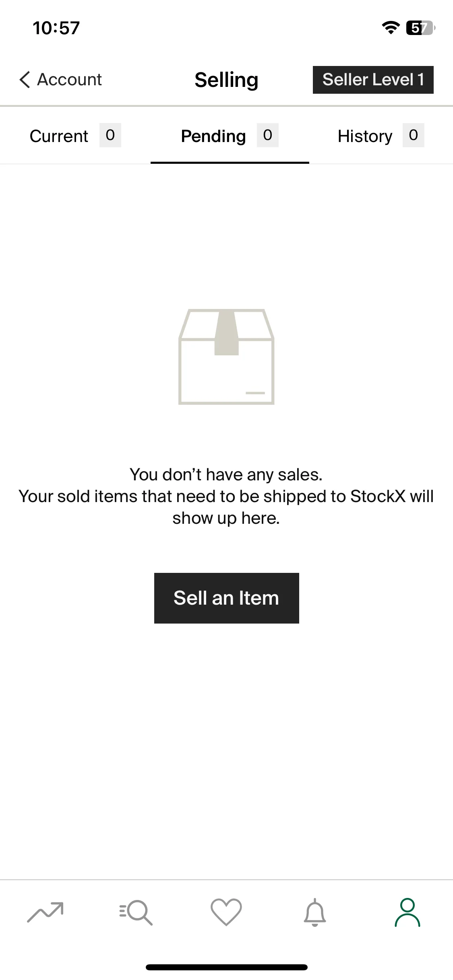
Task: Open the search browse icon in bottom bar
Action: pos(136,912)
